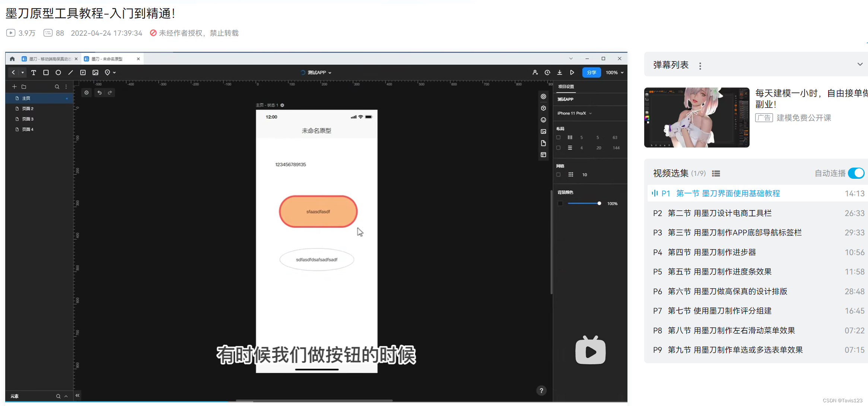868x406 pixels.
Task: Select the Ellipse shape tool
Action: point(58,72)
